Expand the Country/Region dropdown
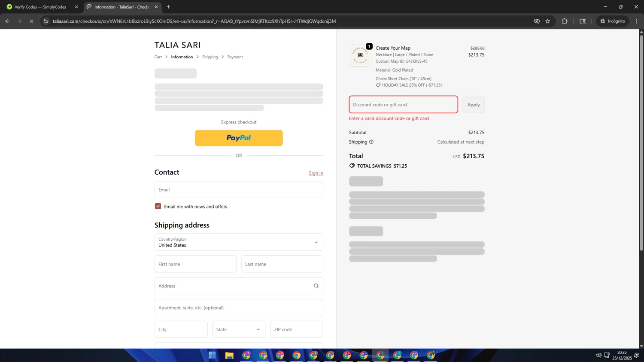This screenshot has width=644, height=362. click(239, 242)
